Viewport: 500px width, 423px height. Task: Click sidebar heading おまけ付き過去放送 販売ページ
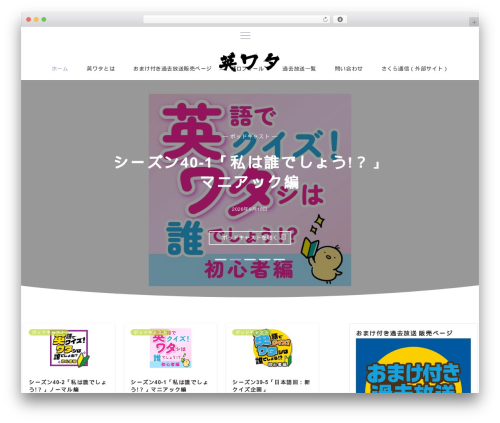click(404, 333)
